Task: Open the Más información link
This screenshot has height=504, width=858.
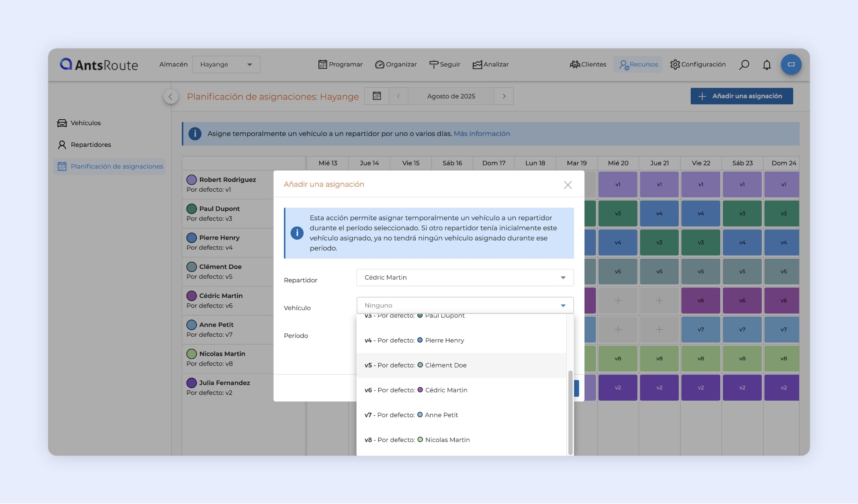Action: [x=482, y=133]
